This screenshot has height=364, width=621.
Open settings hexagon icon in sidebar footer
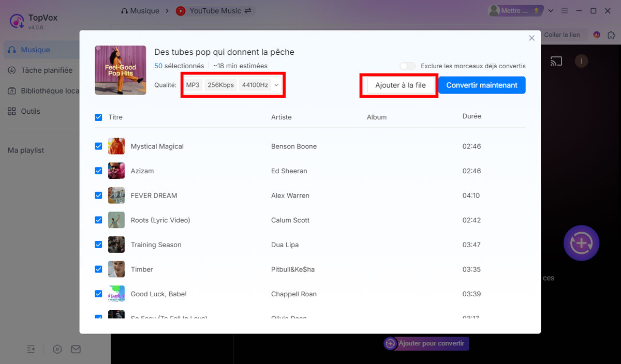click(57, 350)
